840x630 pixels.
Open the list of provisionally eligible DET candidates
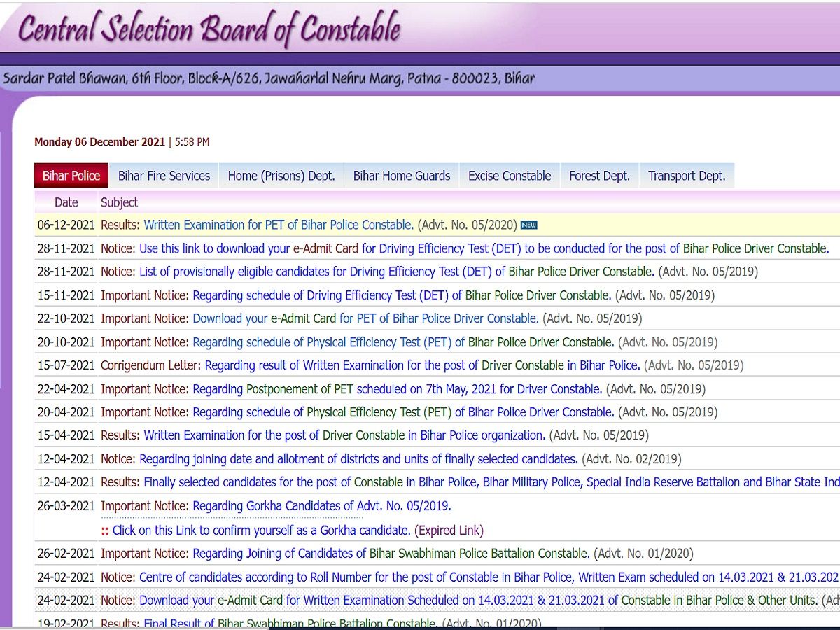(397, 272)
